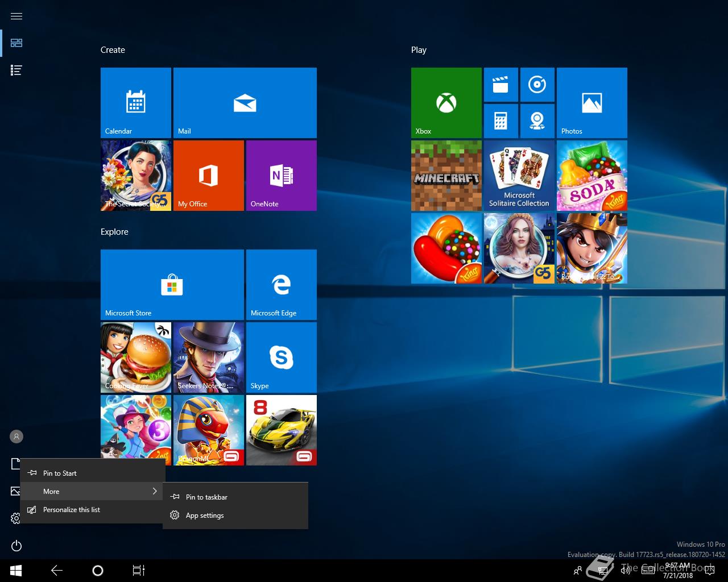The image size is (728, 582).
Task: Open the hamburger menu at top left
Action: click(16, 16)
